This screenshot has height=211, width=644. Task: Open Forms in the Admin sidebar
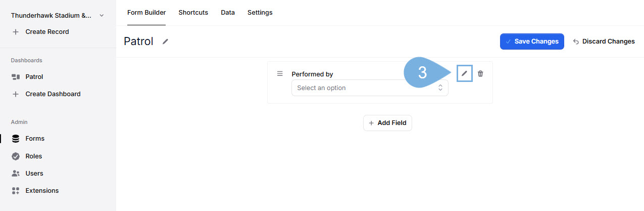point(35,139)
